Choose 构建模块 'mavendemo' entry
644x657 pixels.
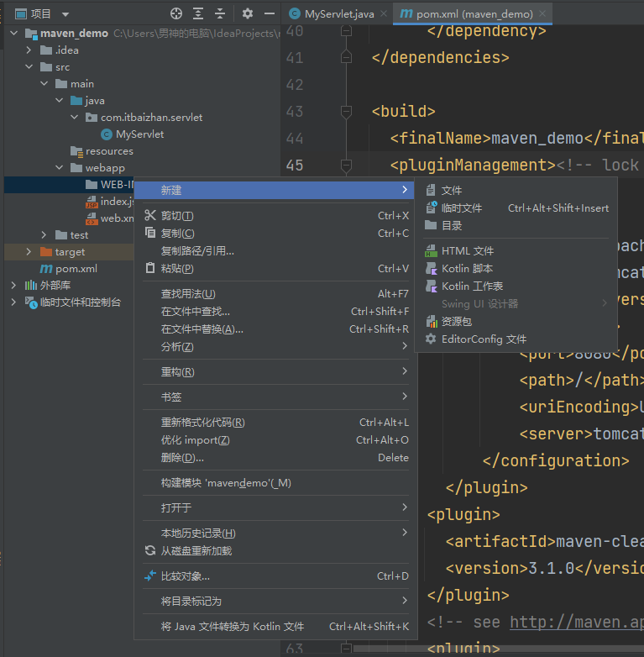coord(275,483)
